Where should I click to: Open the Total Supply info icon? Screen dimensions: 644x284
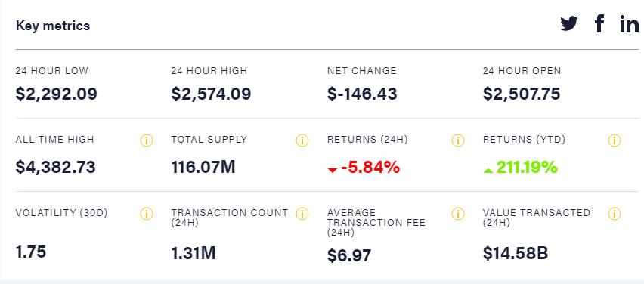(x=302, y=140)
